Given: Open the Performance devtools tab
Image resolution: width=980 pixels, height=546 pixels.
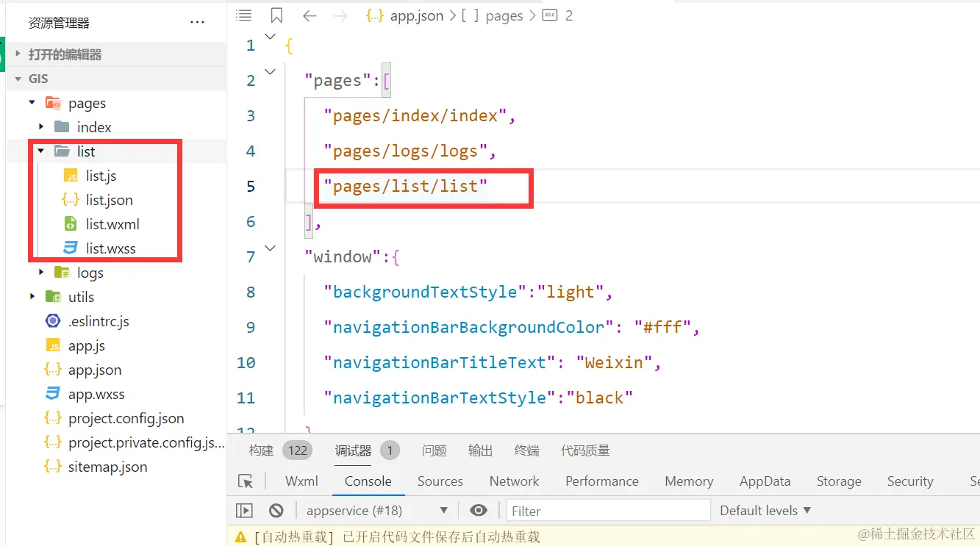Looking at the screenshot, I should [x=602, y=481].
